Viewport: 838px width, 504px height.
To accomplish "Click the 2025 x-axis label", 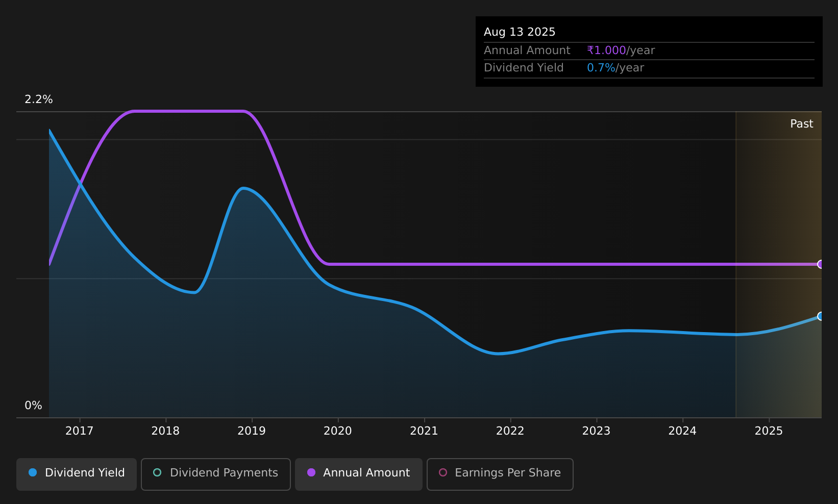I will 769,431.
